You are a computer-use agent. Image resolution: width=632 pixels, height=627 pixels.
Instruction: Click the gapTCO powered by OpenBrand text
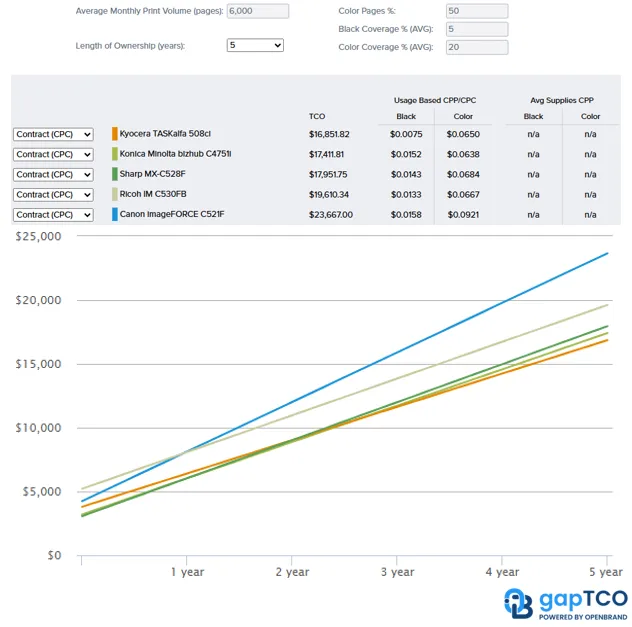(x=583, y=603)
